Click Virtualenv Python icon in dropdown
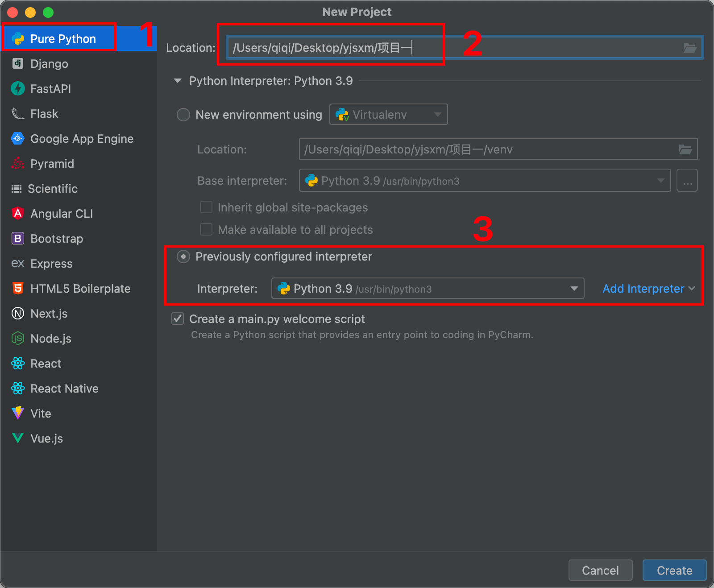Image resolution: width=714 pixels, height=588 pixels. click(342, 115)
